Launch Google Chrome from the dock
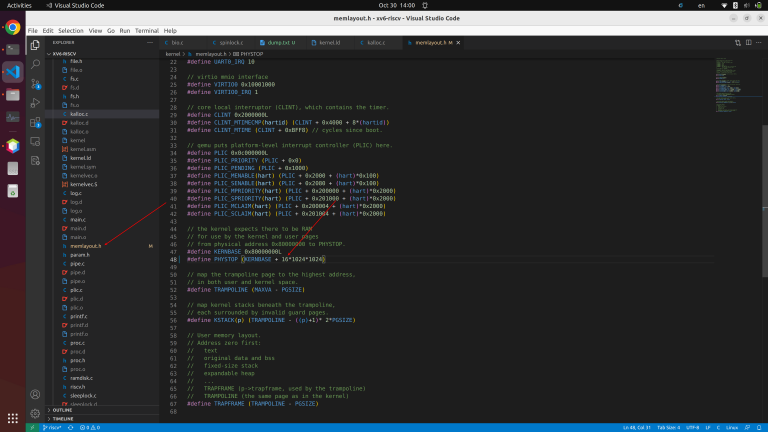 [13, 27]
